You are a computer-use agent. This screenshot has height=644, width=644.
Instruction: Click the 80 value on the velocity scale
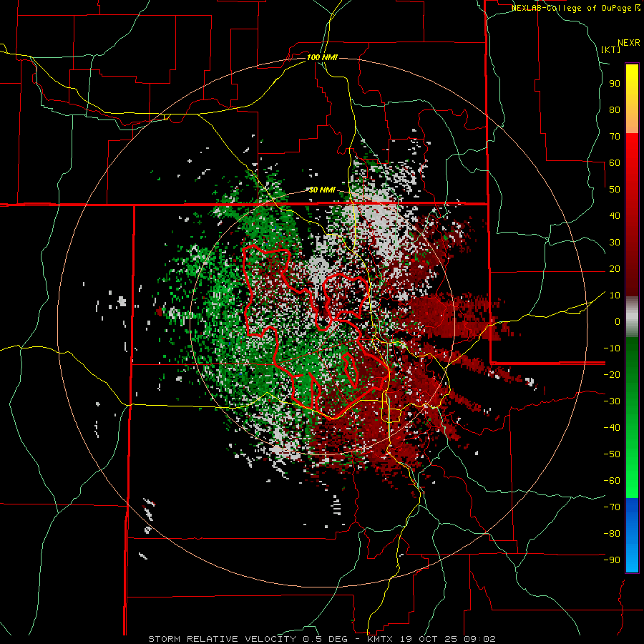tap(615, 110)
